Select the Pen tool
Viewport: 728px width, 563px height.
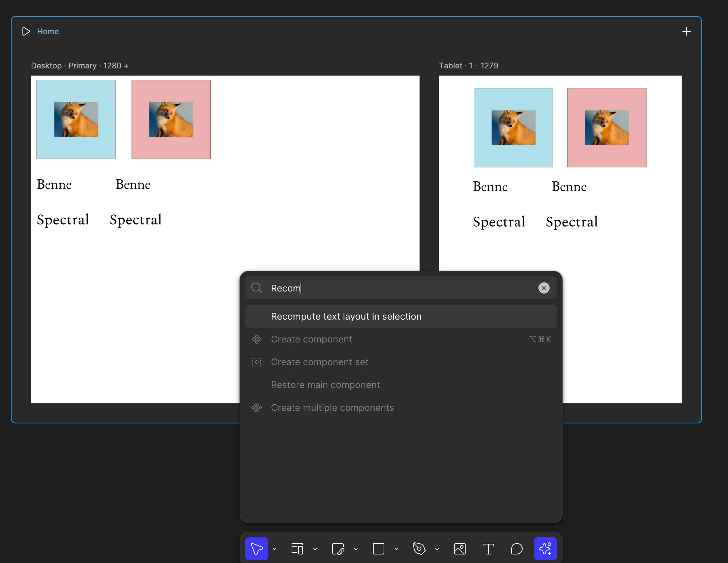[419, 549]
